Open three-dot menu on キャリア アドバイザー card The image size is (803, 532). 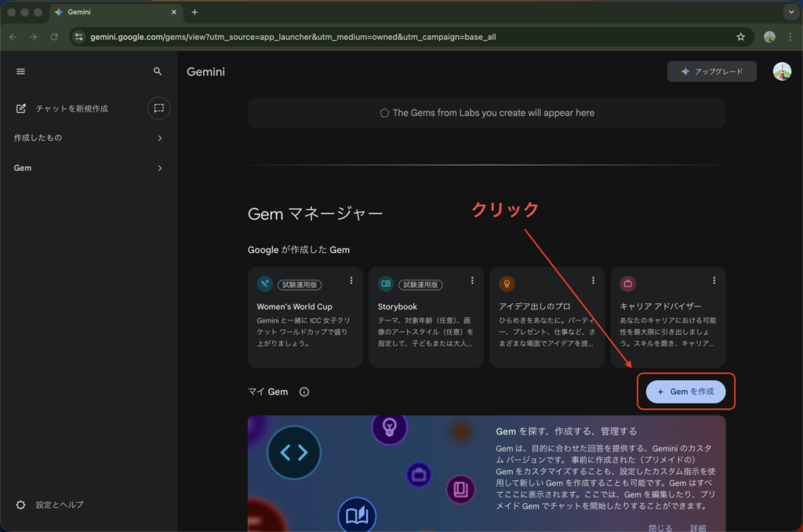point(714,280)
